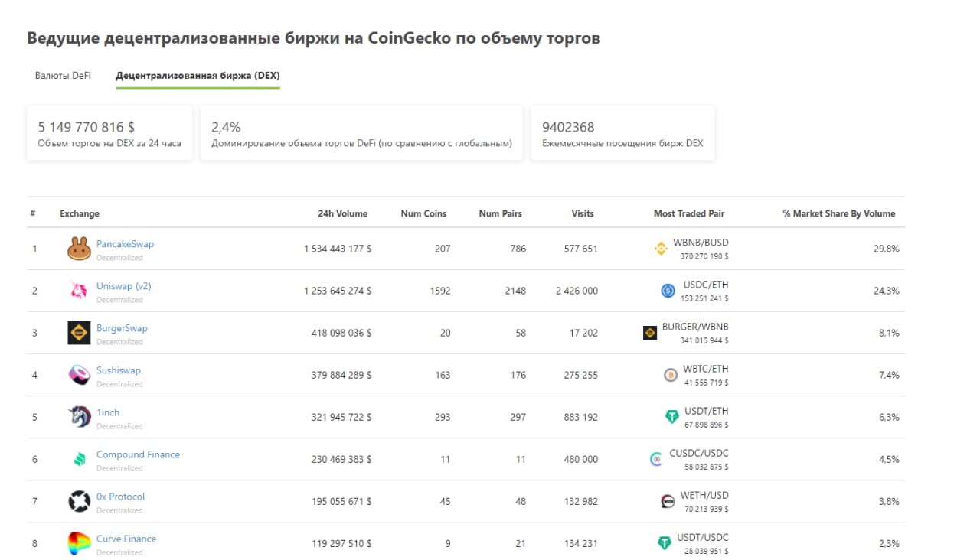Click Uniswap market share 24,3%

click(x=887, y=291)
